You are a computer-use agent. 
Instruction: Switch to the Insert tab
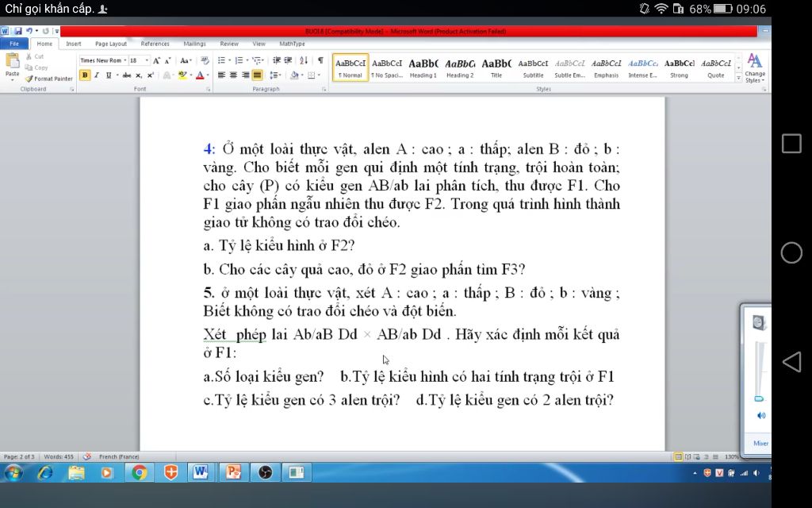pos(74,44)
